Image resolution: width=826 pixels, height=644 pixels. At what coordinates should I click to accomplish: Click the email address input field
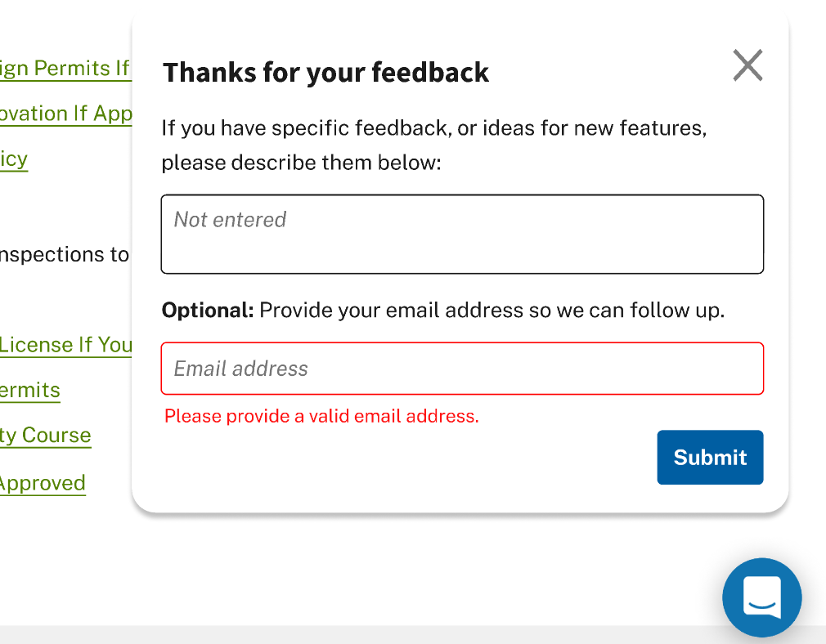(462, 368)
